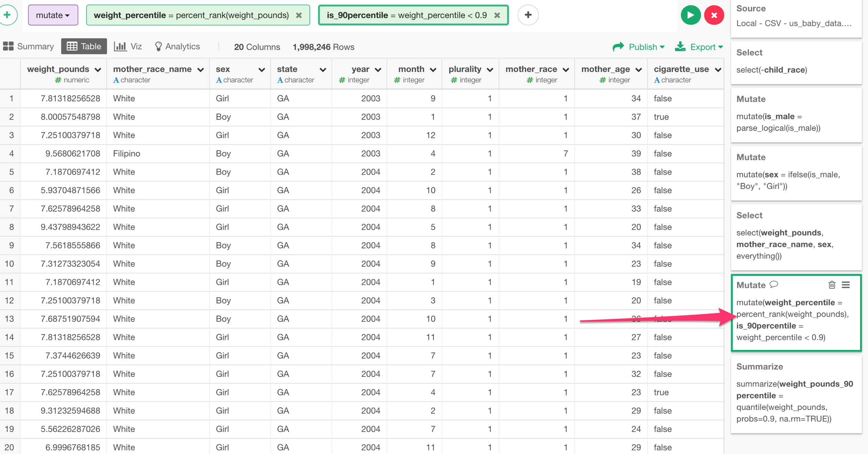The image size is (868, 454).
Task: Switch to the Summary view
Action: pos(29,47)
